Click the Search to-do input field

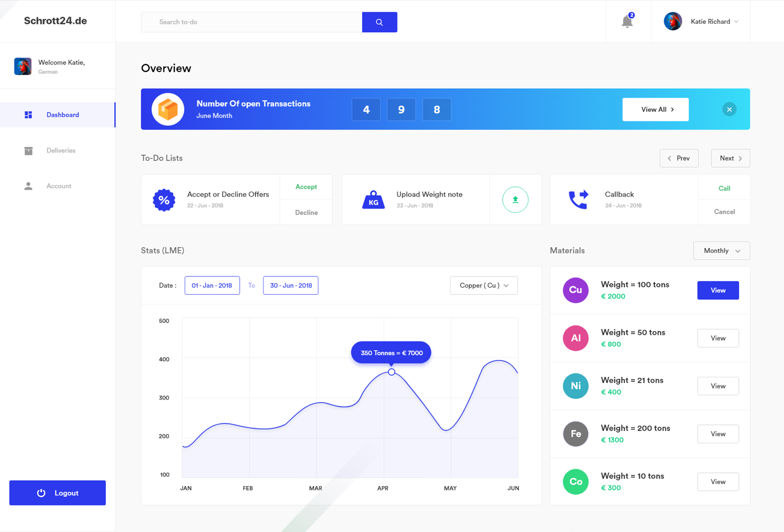pyautogui.click(x=252, y=22)
